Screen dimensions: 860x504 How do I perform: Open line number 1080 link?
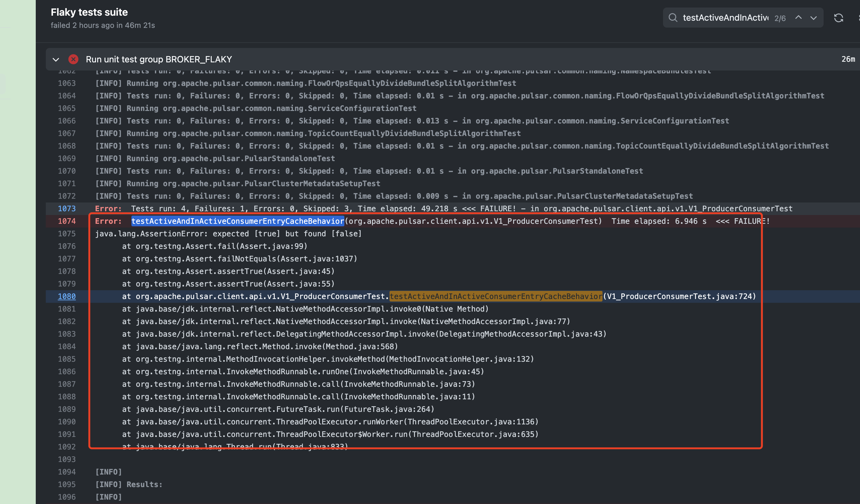(x=66, y=296)
